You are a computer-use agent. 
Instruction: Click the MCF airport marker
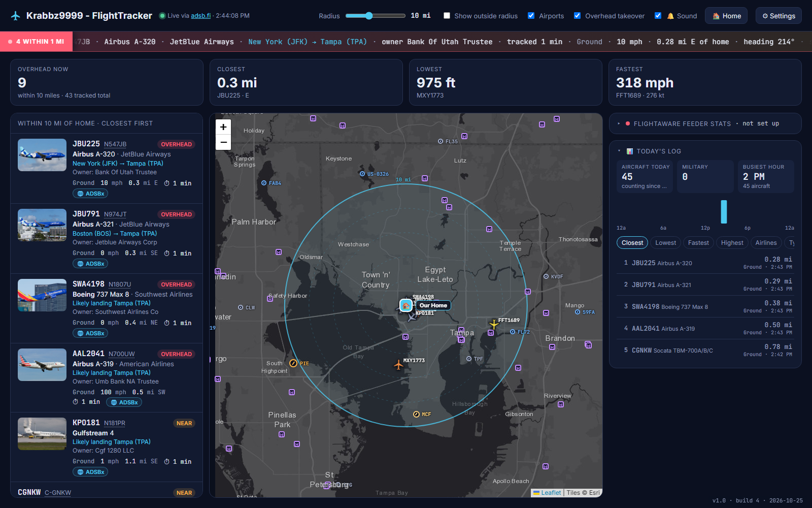[x=416, y=414]
